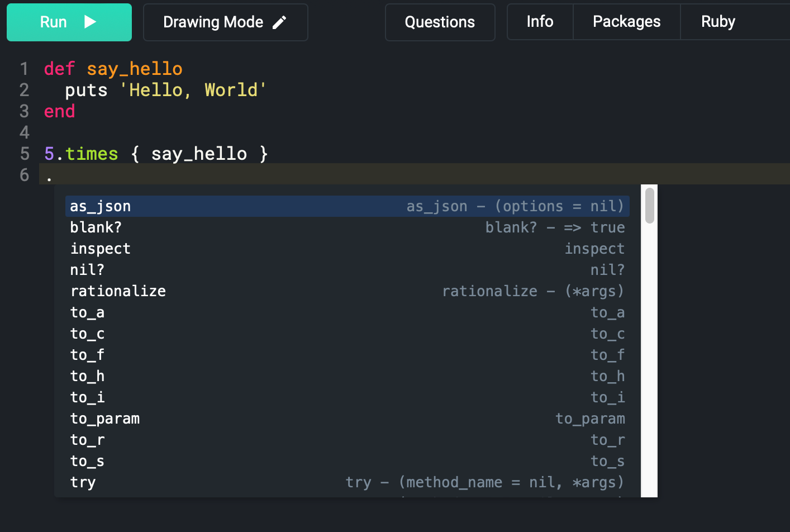
Task: Click the 'puts' keyword on line 2
Action: coord(86,91)
